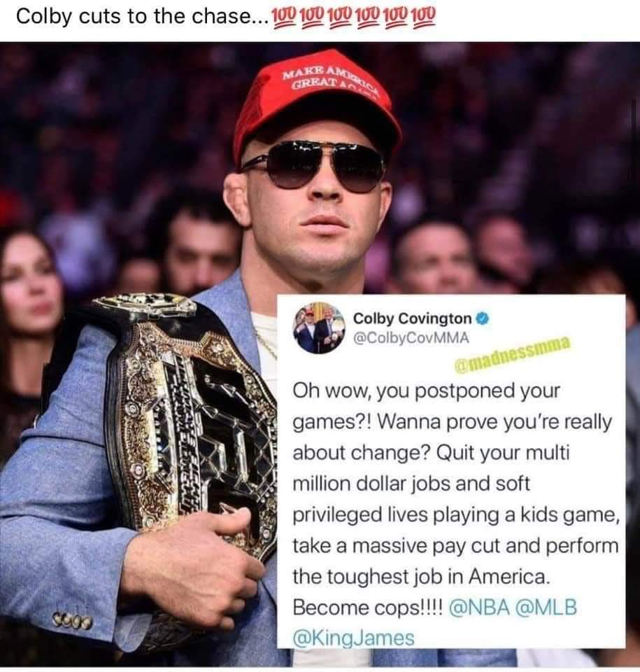Click the blue verified badge
This screenshot has height=672, width=640.
pyautogui.click(x=483, y=318)
